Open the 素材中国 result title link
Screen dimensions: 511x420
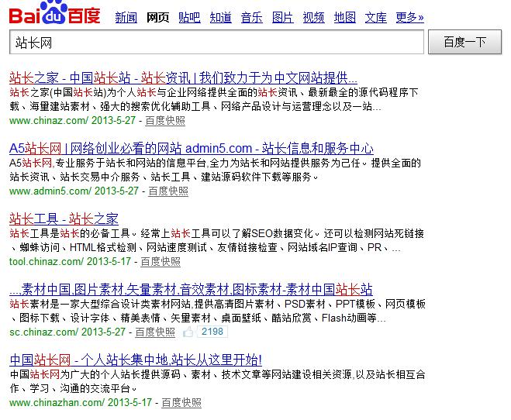tap(191, 289)
